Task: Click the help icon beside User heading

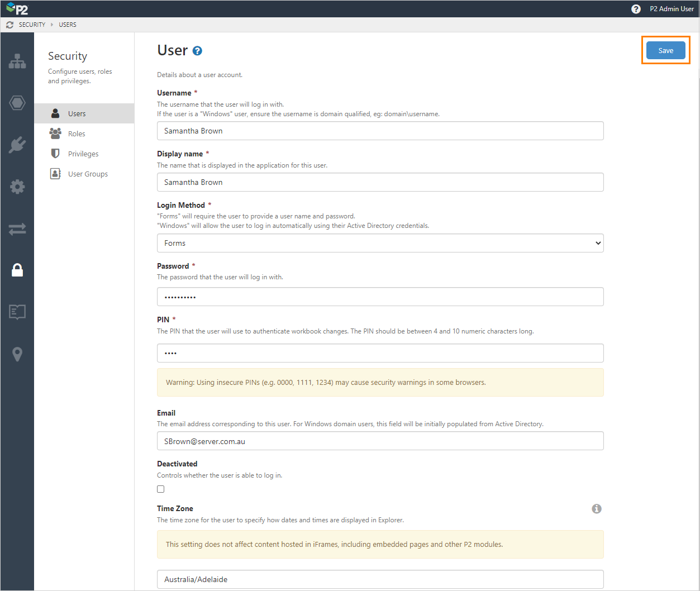Action: [197, 51]
